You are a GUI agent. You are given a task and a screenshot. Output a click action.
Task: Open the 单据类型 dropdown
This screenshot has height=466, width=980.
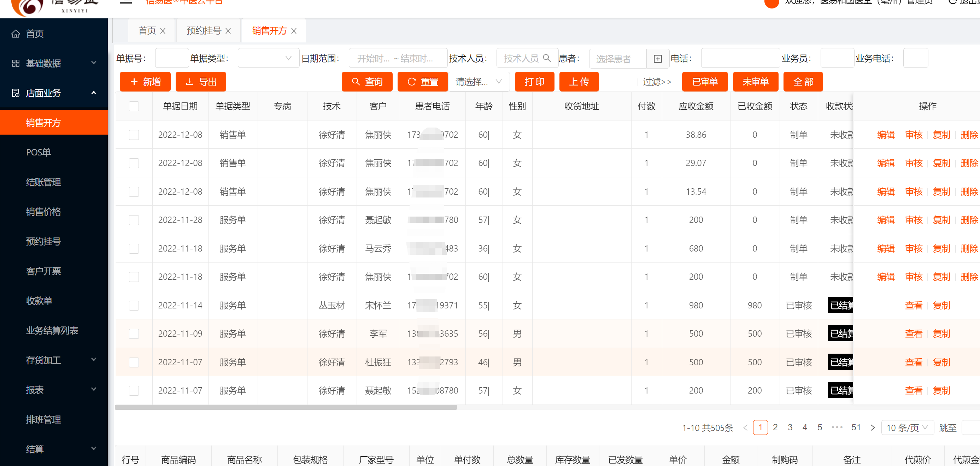point(269,58)
